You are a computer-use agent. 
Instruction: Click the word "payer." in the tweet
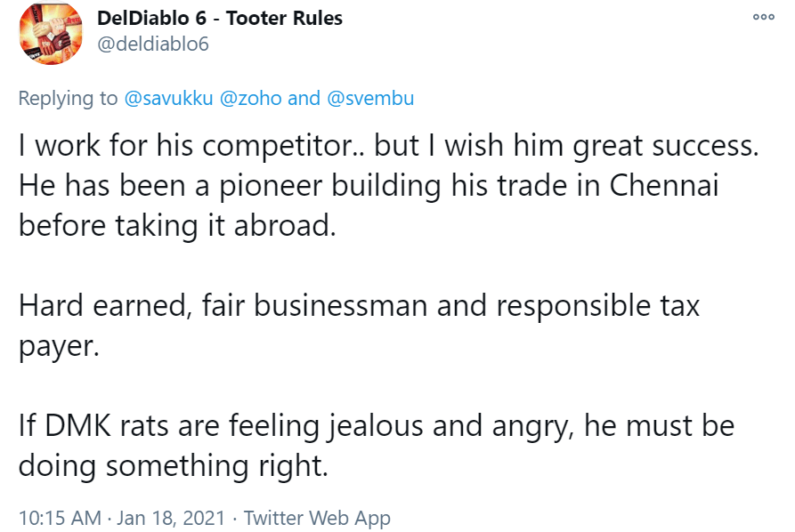(59, 347)
